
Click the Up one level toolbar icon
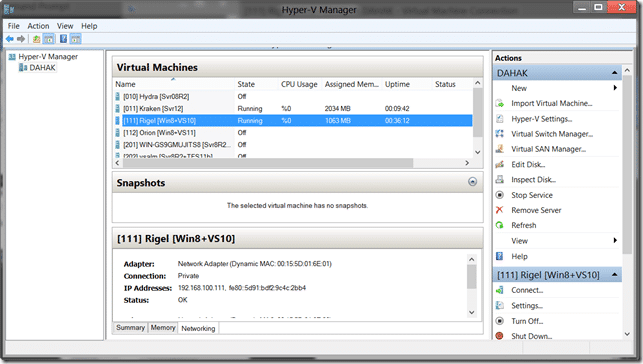point(36,39)
